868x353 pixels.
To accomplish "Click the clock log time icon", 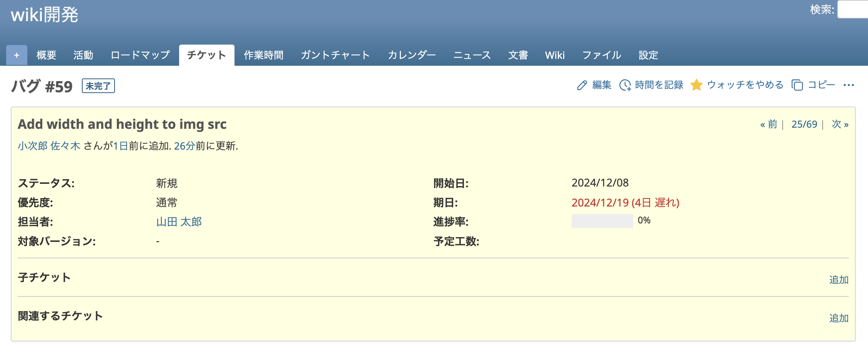I will (x=625, y=85).
